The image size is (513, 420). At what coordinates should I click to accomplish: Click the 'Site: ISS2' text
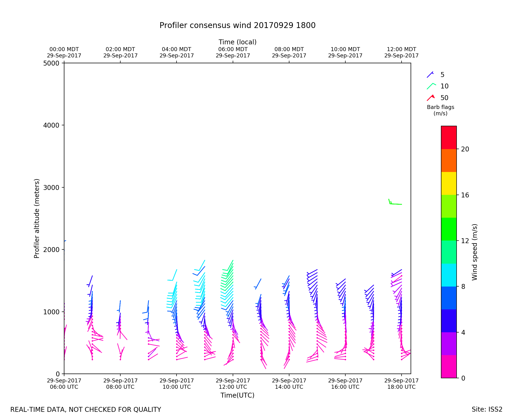(487, 409)
